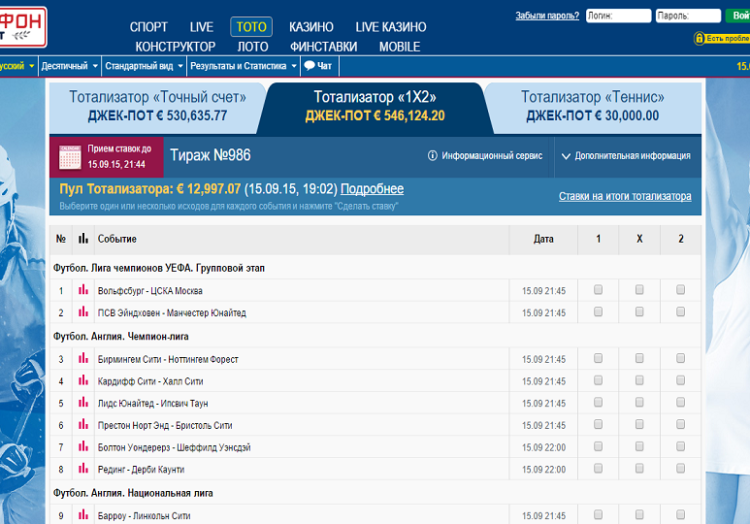Open statistics icon for ПСВ Эйндховен - Манчестер Юнайтед
Viewport: 750px width, 524px height.
coord(83,312)
